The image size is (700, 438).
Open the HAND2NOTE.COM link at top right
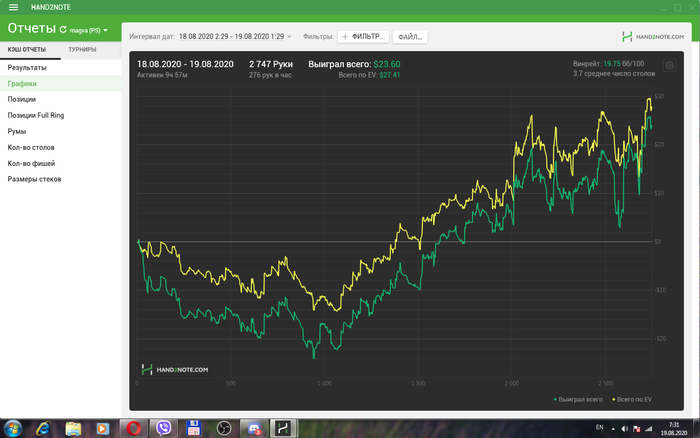(x=653, y=37)
